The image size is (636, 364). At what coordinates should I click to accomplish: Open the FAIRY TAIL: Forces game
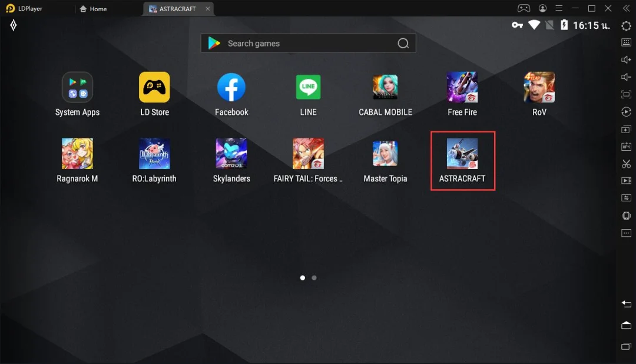click(308, 153)
